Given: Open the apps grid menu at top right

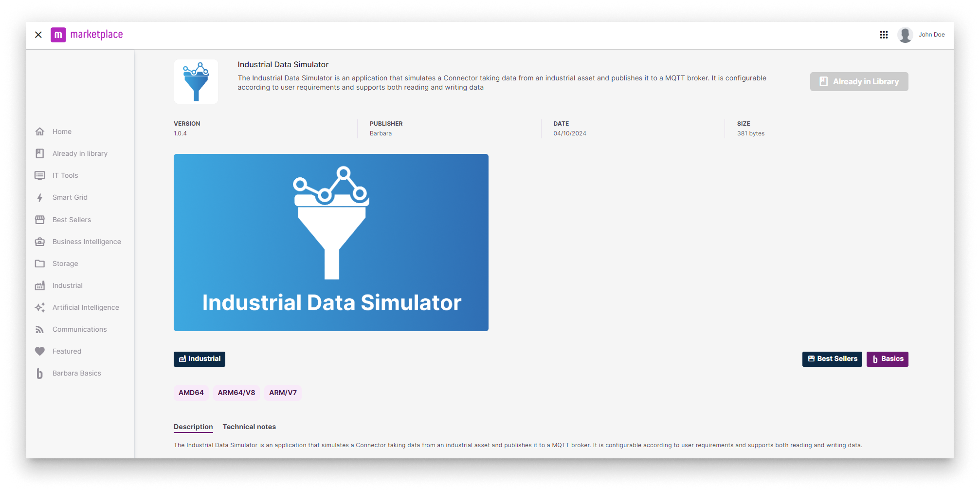Looking at the screenshot, I should click(884, 35).
